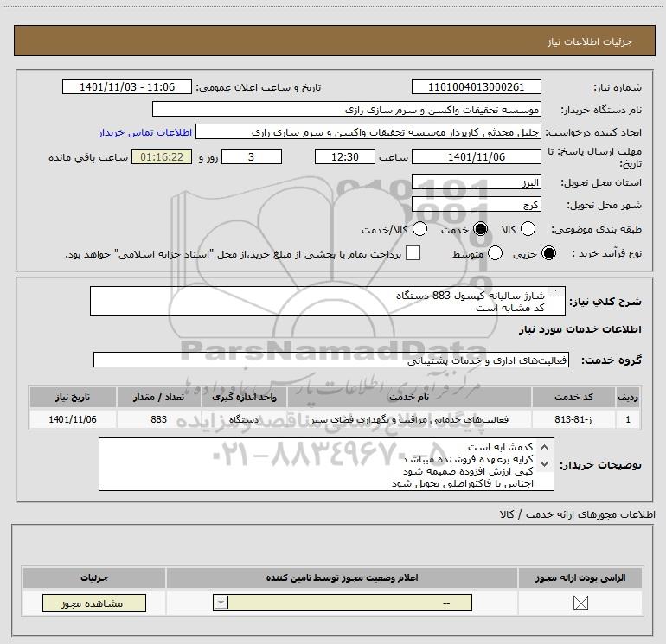
Task: Click the delivery city field کرج
Action: [x=476, y=205]
